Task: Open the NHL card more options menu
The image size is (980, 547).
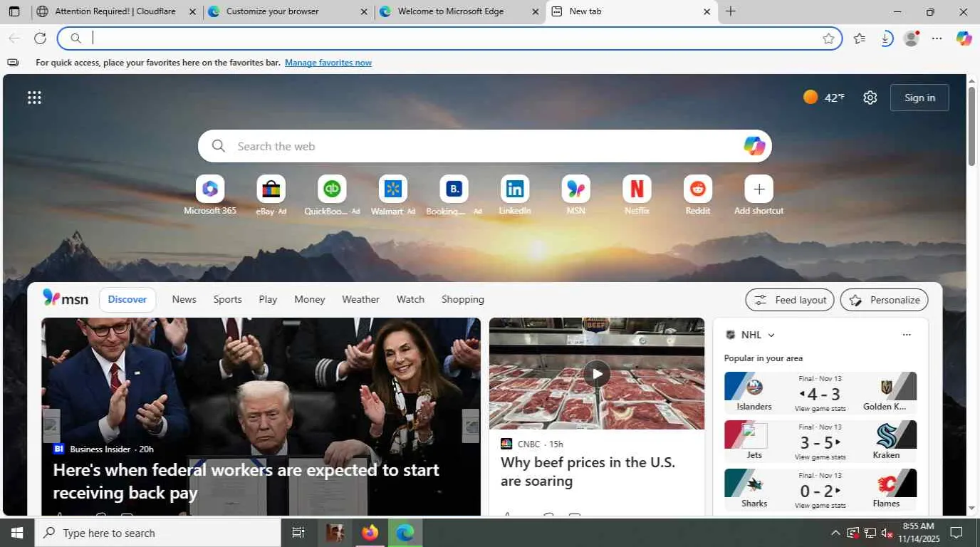Action: tap(907, 335)
